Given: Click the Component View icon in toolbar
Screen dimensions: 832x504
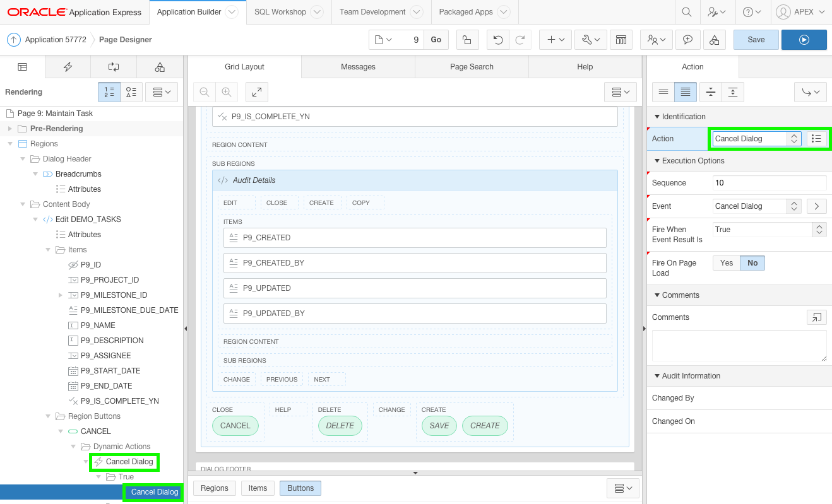Looking at the screenshot, I should click(x=621, y=40).
